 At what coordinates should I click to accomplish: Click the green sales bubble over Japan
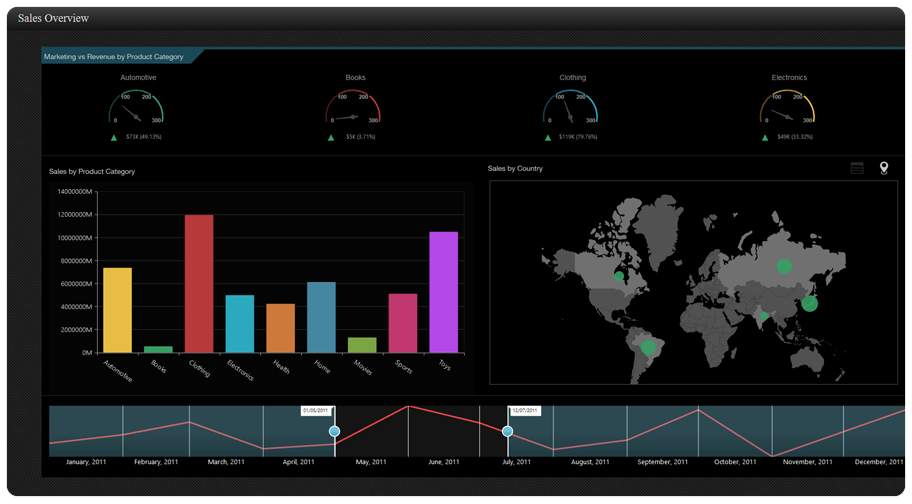tap(809, 303)
